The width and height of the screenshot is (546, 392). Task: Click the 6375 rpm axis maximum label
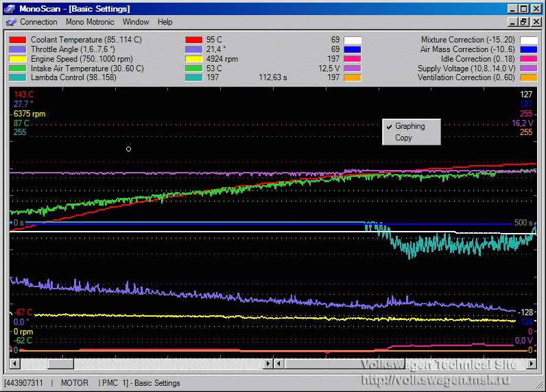(29, 114)
